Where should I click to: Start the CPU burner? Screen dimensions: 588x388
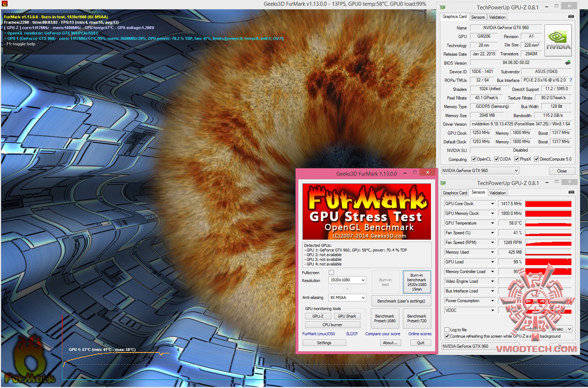[x=332, y=325]
